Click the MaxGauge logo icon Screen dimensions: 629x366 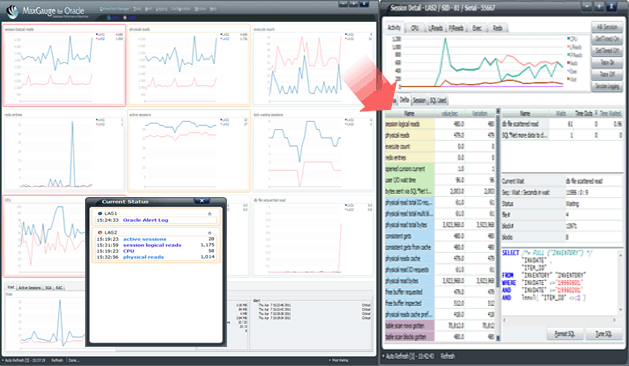click(x=12, y=11)
